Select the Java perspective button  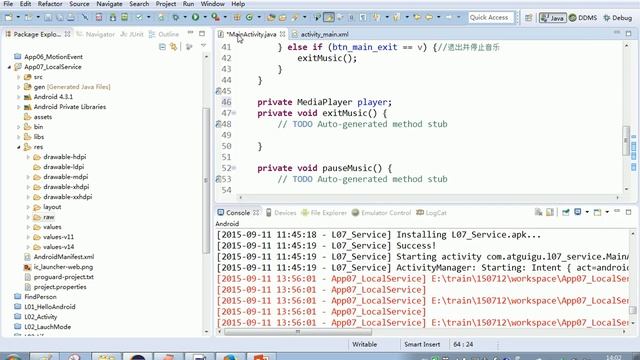(x=552, y=18)
